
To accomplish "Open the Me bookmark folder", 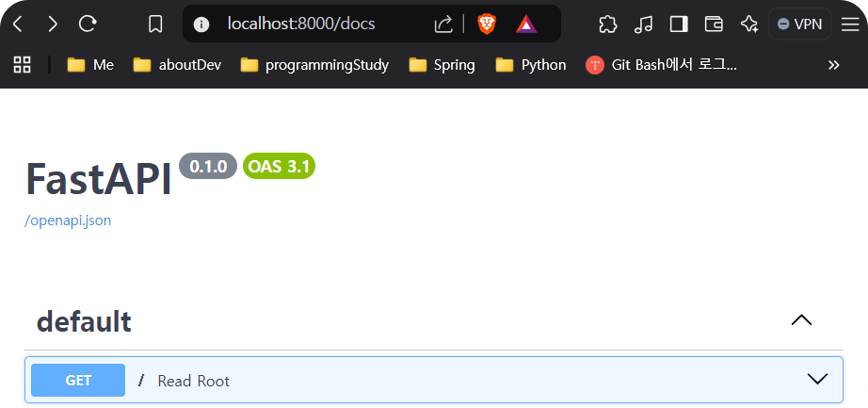I will [90, 65].
